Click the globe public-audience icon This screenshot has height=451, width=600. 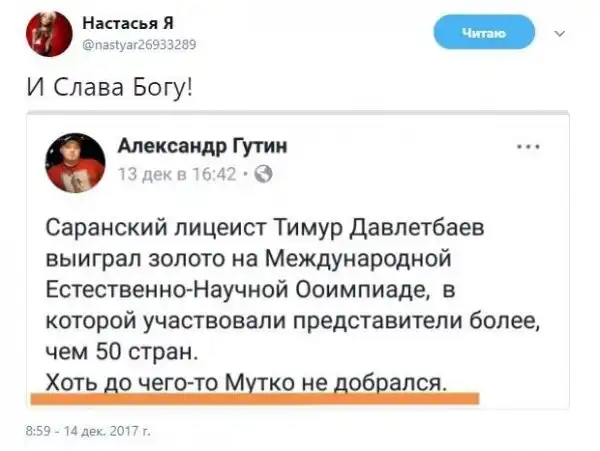258,173
